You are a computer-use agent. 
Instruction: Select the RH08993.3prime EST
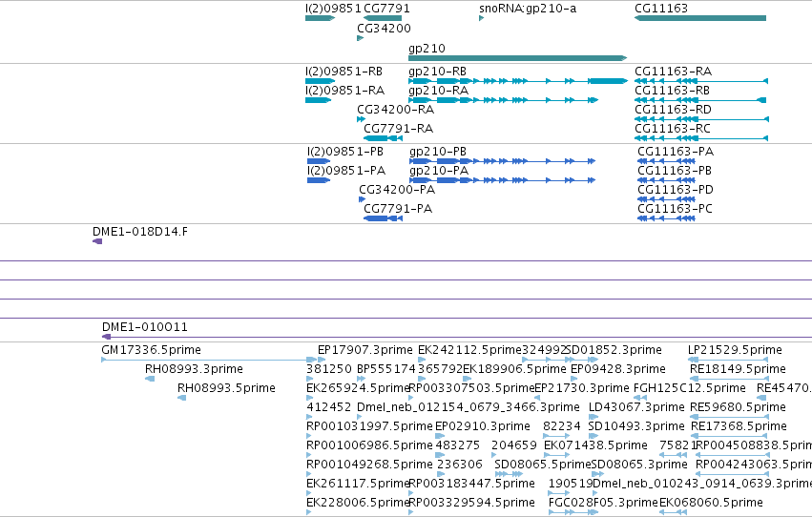tap(150, 379)
